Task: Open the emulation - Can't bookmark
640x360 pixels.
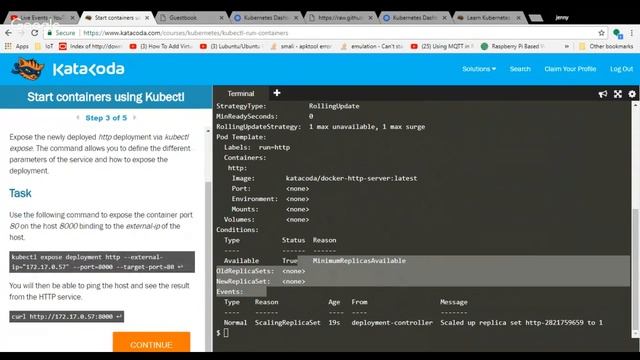Action: click(x=372, y=46)
